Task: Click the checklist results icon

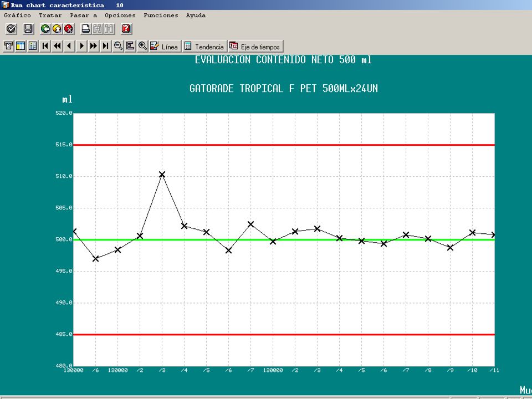Action: 33,46
